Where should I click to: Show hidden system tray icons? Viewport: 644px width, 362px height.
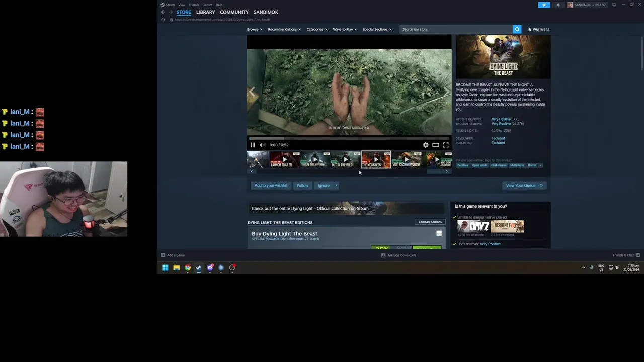pos(584,268)
